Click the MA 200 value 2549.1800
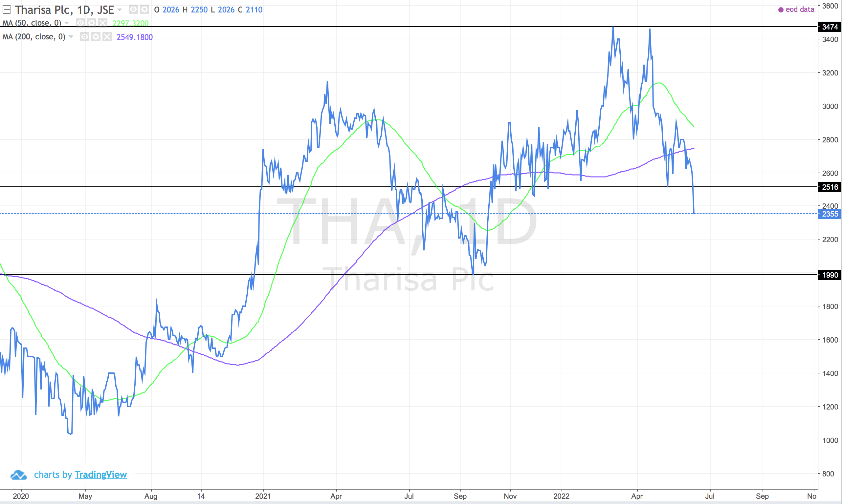 coord(135,37)
